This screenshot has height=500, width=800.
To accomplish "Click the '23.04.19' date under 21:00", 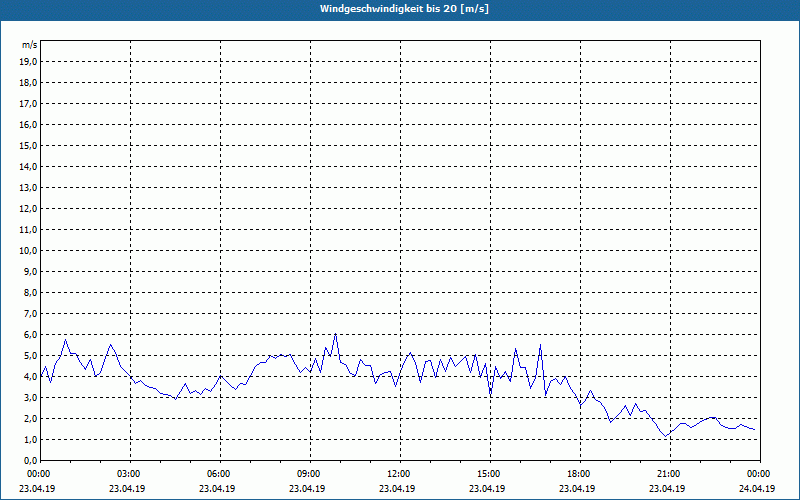I will 667,488.
